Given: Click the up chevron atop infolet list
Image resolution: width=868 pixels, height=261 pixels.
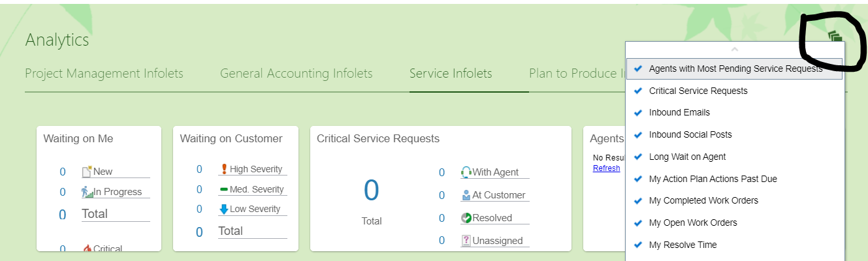Looking at the screenshot, I should [735, 50].
